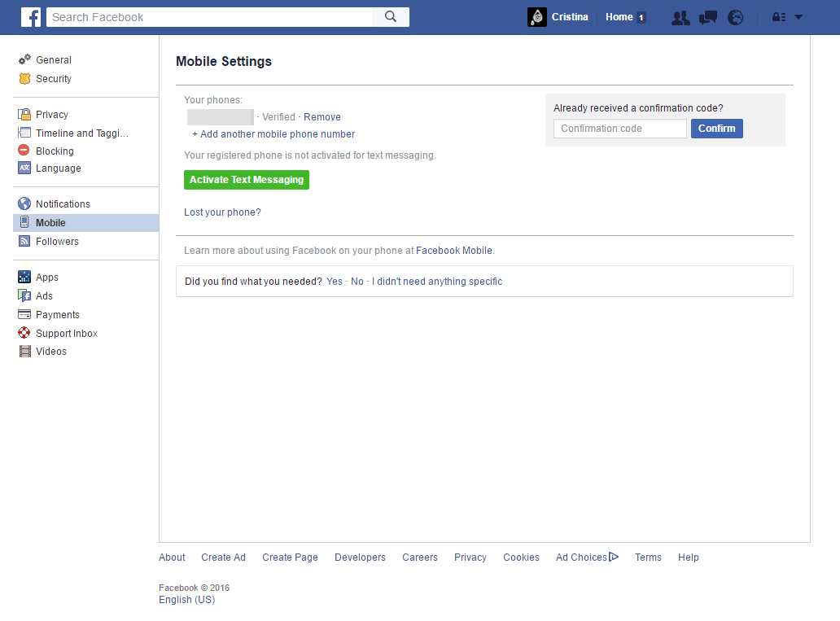Open the notifications globe icon
The image size is (840, 621).
pyautogui.click(x=736, y=18)
